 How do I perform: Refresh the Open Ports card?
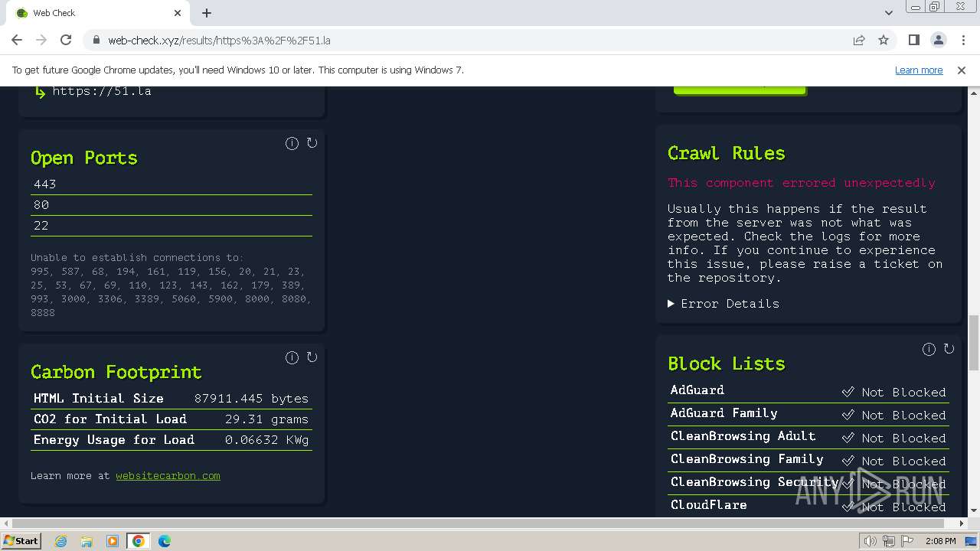pos(312,143)
